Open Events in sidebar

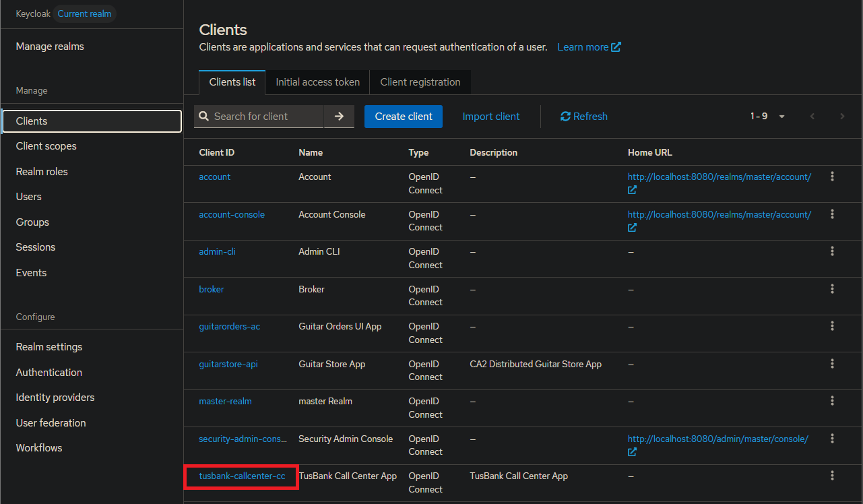point(32,273)
